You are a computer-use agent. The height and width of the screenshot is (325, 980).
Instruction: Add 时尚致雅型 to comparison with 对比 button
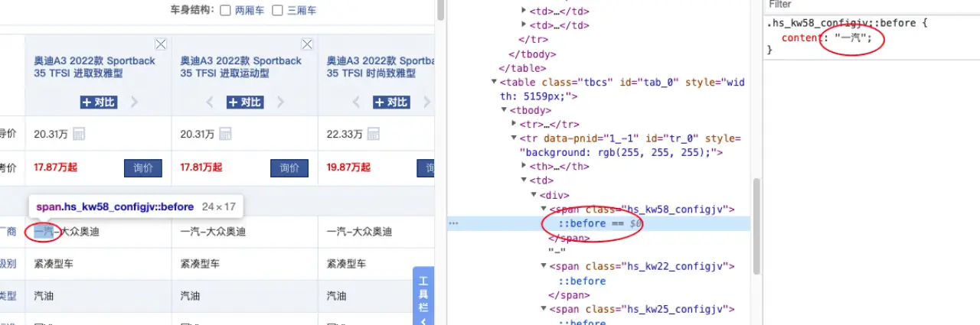point(391,102)
